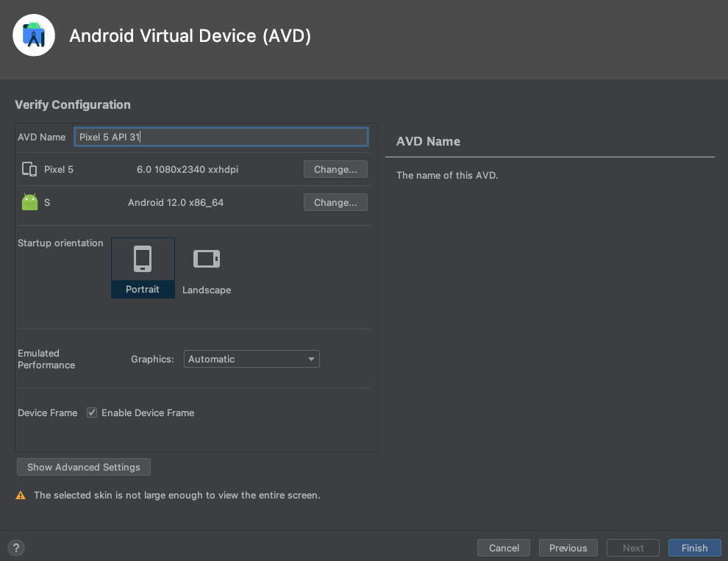Image resolution: width=728 pixels, height=561 pixels.
Task: Click the 6.0 1080x2340 xxhdpi text
Action: click(x=188, y=170)
